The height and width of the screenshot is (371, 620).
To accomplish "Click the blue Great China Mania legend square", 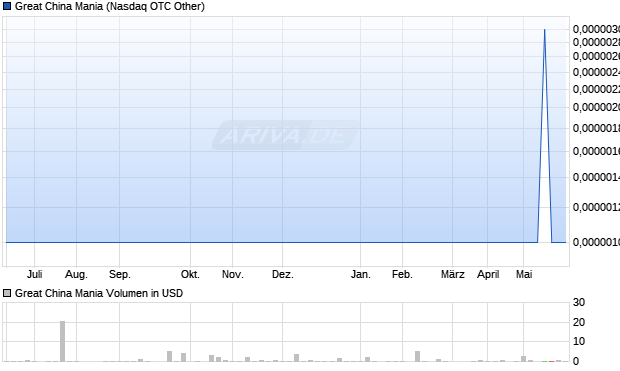I will tap(7, 6).
